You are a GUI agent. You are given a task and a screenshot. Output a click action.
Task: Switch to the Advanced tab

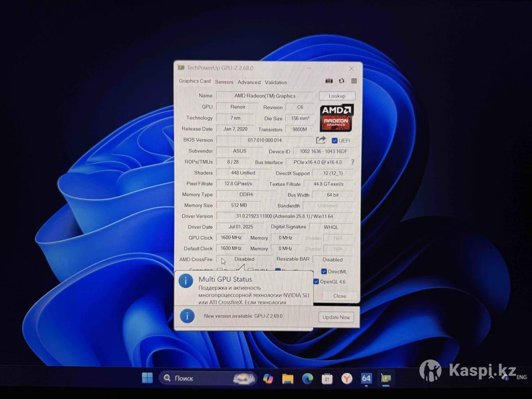click(x=249, y=82)
